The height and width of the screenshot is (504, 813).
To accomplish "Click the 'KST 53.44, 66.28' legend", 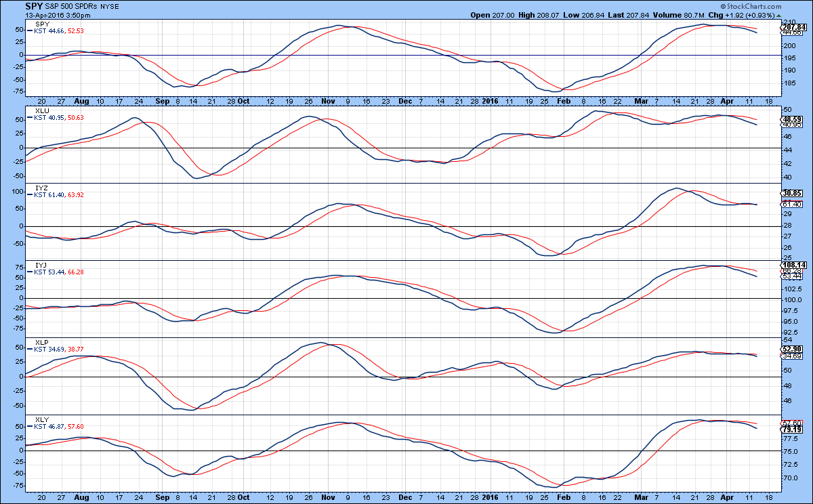I will coord(59,272).
